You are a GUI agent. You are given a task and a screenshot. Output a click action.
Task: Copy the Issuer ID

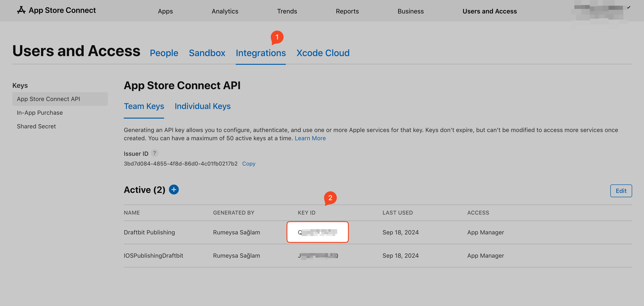click(249, 163)
